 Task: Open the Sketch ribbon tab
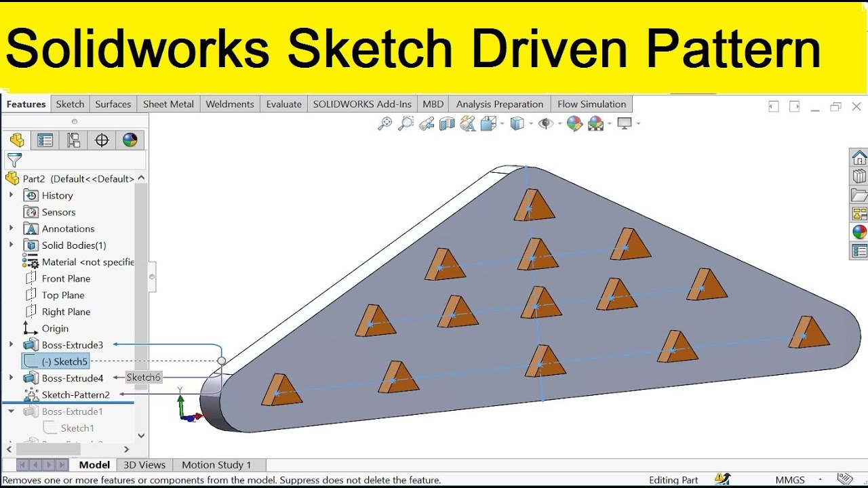pos(70,104)
